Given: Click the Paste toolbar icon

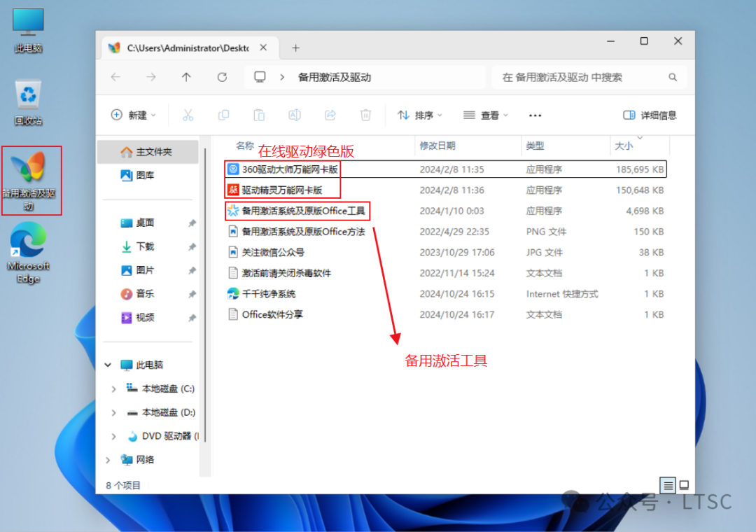Looking at the screenshot, I should [259, 115].
